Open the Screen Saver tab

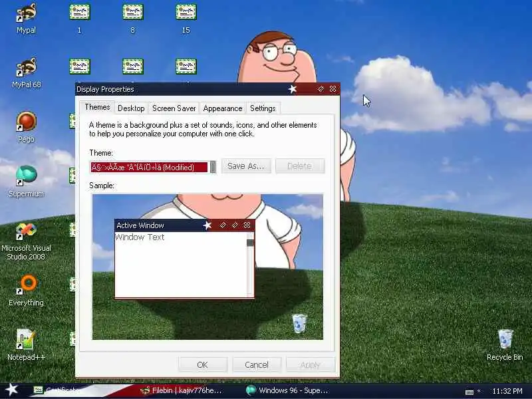[x=174, y=108]
